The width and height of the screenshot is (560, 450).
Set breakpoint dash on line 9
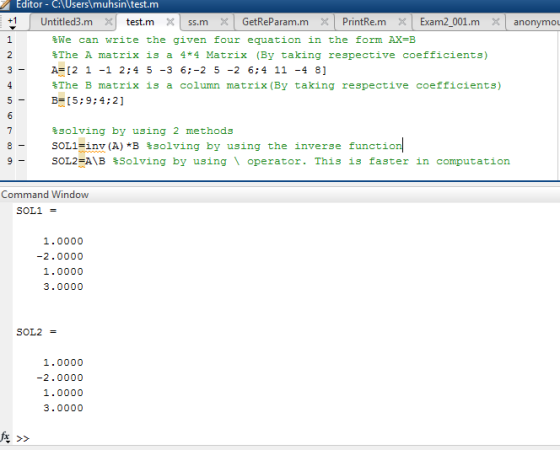[x=21, y=161]
